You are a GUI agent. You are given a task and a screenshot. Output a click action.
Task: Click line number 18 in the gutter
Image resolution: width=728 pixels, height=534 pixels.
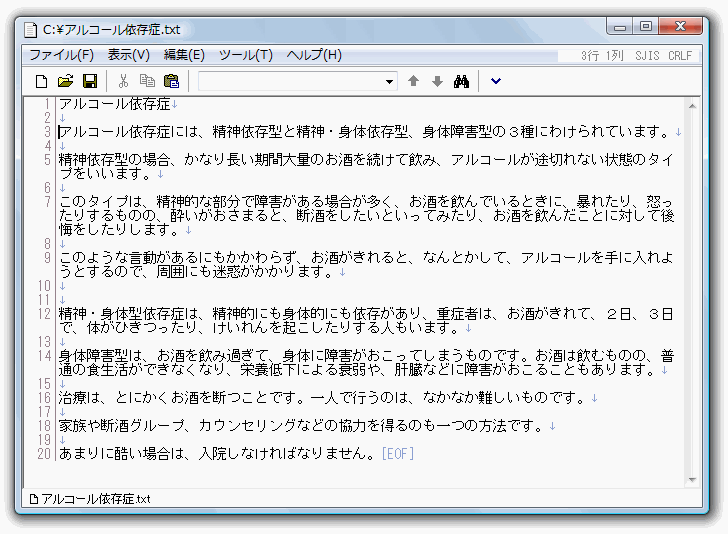point(44,426)
